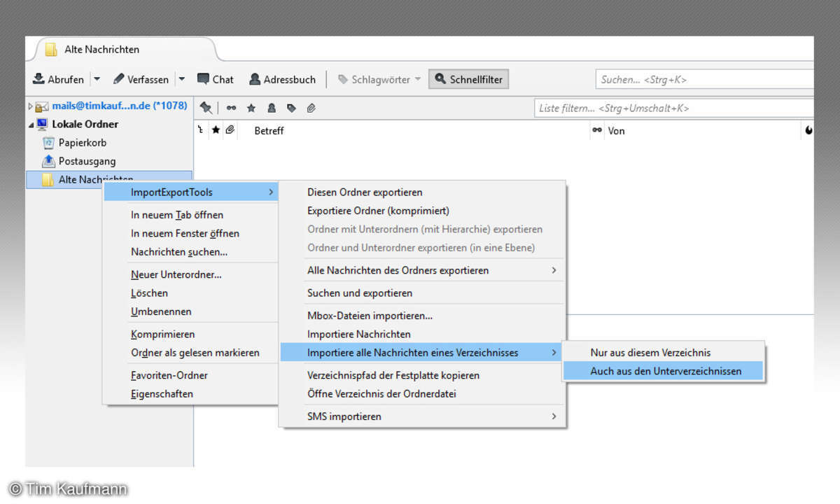The width and height of the screenshot is (840, 504).
Task: Filter by contact person icon
Action: click(x=271, y=108)
